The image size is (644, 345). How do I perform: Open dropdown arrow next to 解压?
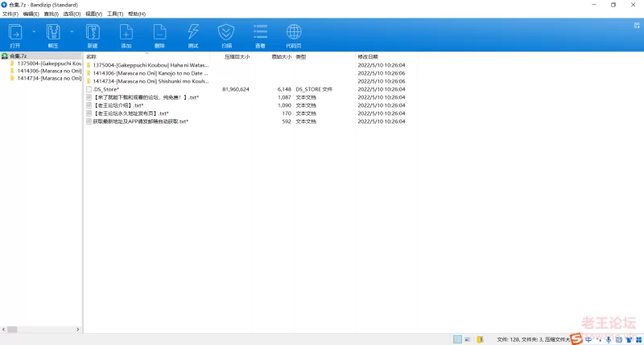[x=72, y=31]
